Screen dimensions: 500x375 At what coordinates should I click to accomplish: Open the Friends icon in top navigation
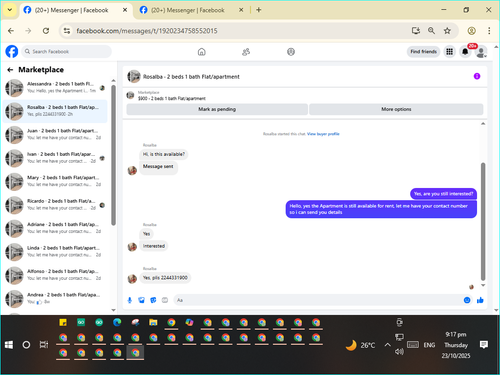[x=246, y=52]
